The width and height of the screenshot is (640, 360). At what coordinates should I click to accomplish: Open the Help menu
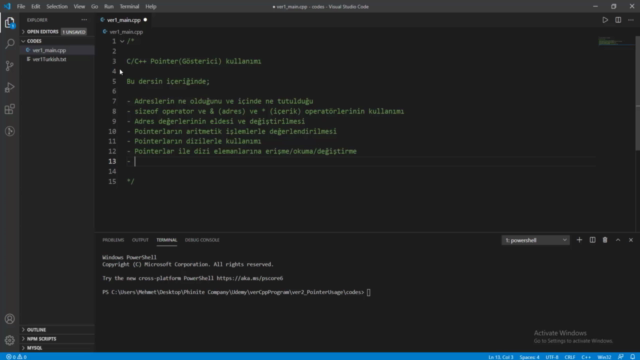[x=151, y=7]
